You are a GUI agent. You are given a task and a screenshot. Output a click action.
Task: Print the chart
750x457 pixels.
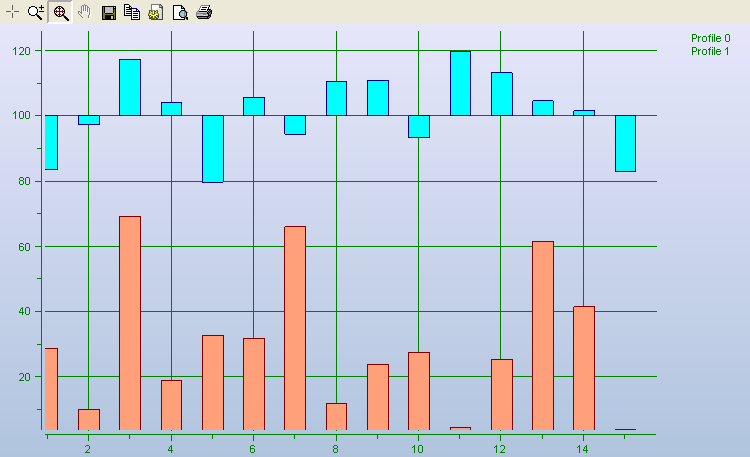(x=204, y=12)
